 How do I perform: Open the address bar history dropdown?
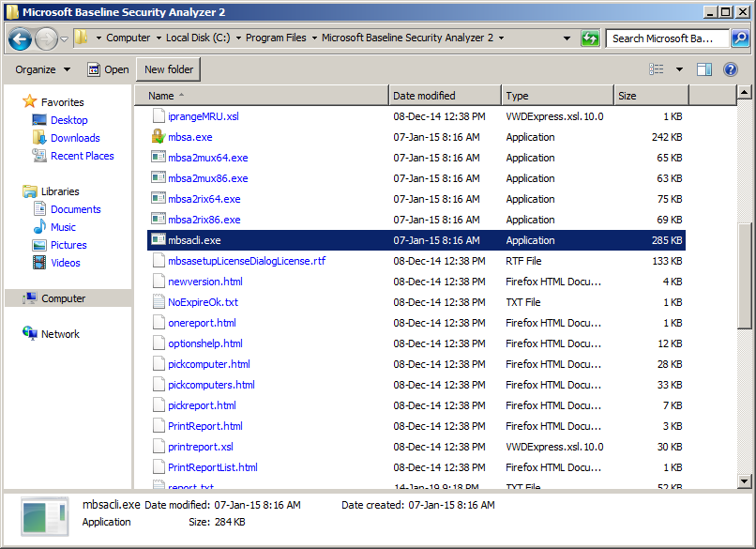coord(567,38)
